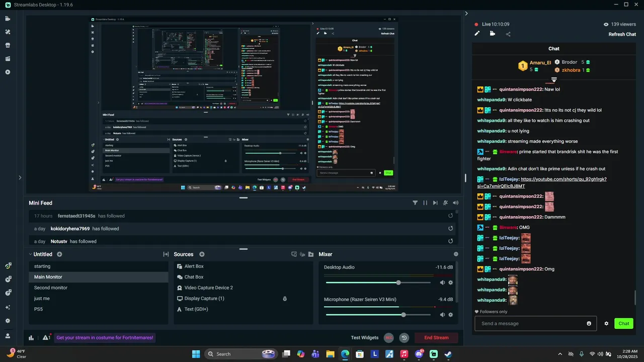Toggle the REC recording button

pyautogui.click(x=388, y=338)
